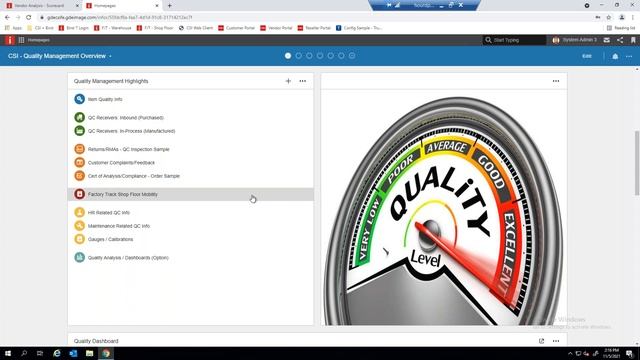Add item to Quality Management Highlights
The image size is (640, 360).
coord(288,81)
